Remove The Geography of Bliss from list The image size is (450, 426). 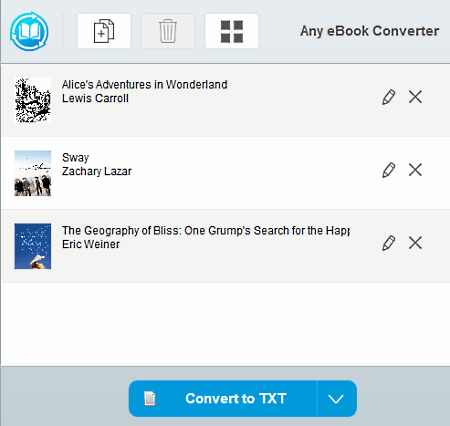coord(415,243)
